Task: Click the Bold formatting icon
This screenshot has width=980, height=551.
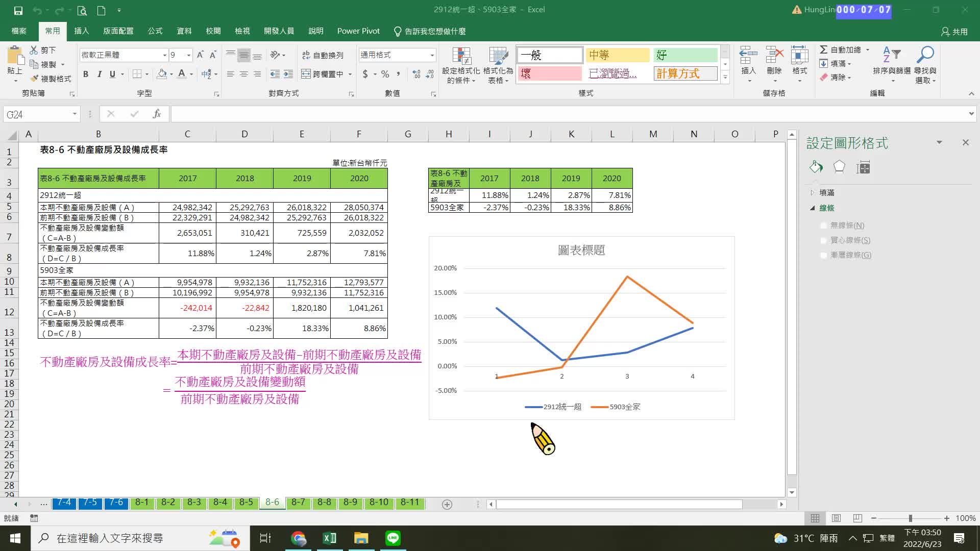Action: coord(86,74)
